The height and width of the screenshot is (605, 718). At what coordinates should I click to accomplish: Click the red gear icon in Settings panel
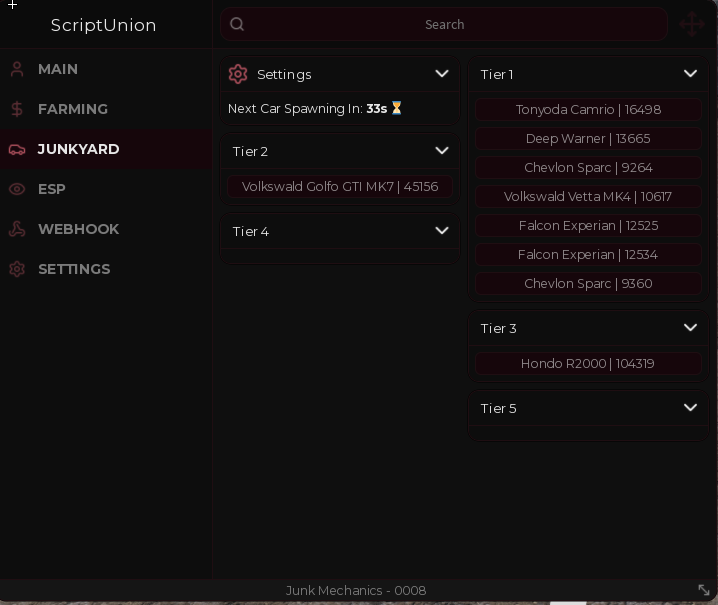[238, 74]
